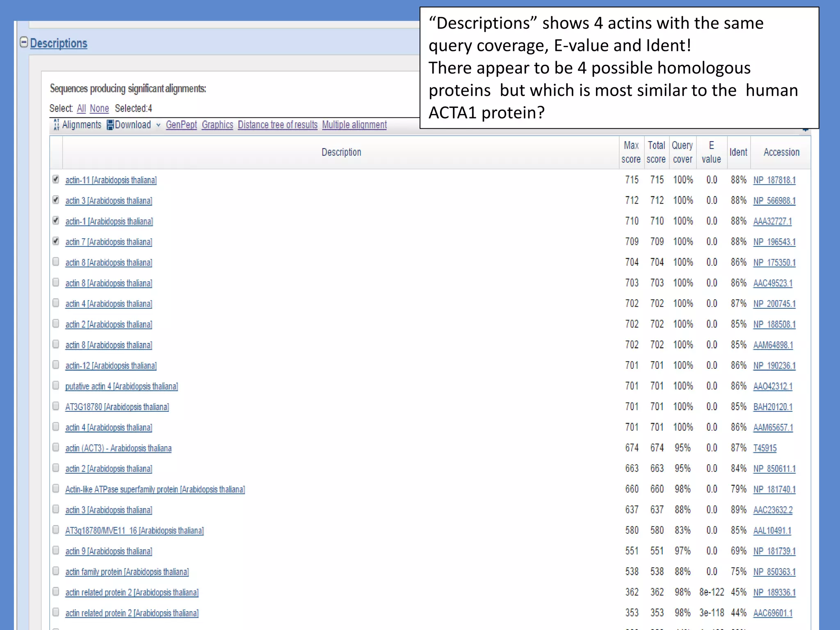Open accession T45915 link
The height and width of the screenshot is (630, 840).
point(765,448)
